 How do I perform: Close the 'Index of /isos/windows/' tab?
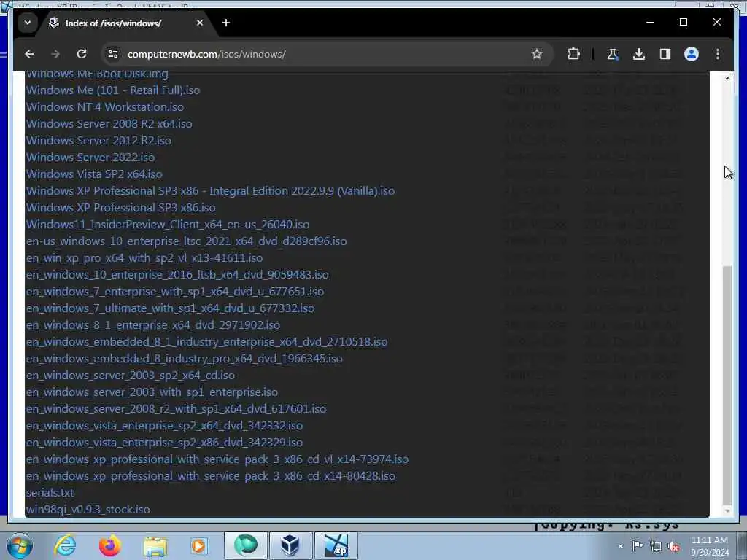[x=200, y=23]
